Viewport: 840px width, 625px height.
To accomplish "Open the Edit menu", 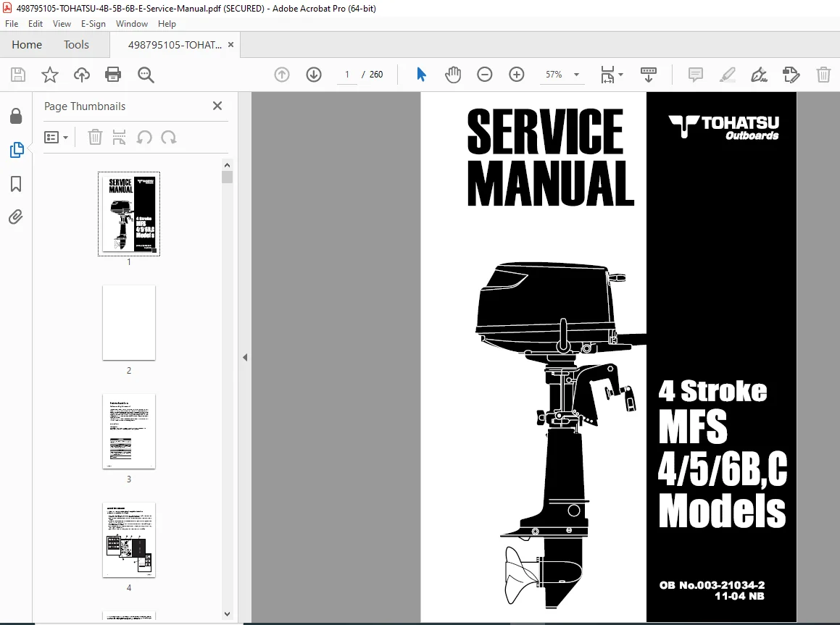I will 36,24.
